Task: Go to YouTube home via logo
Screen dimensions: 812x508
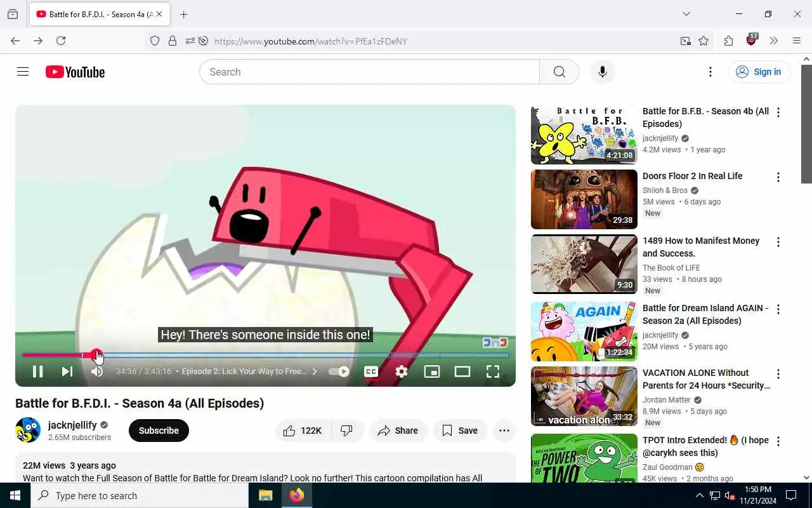Action: [x=75, y=72]
